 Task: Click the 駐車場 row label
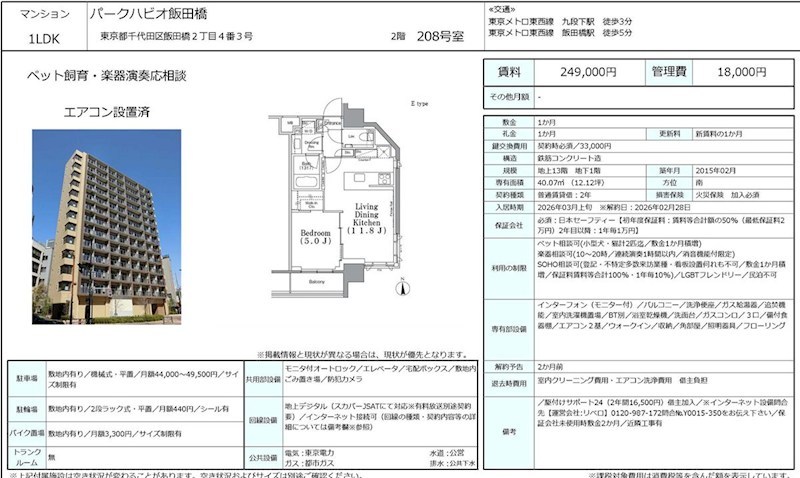coord(27,379)
